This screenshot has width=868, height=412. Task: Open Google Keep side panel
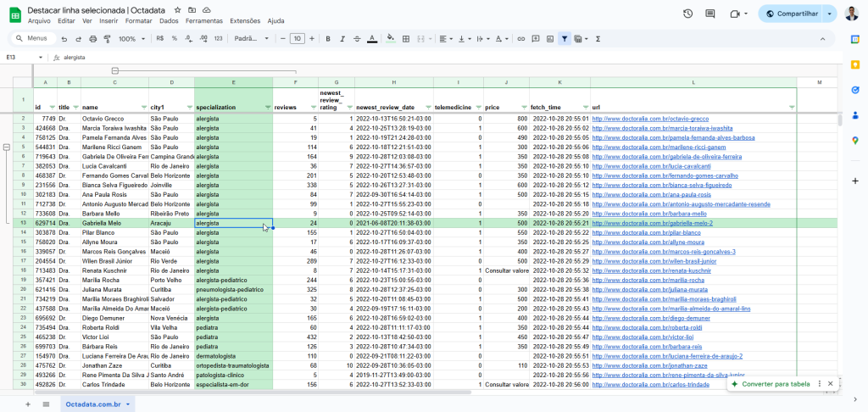(x=855, y=64)
